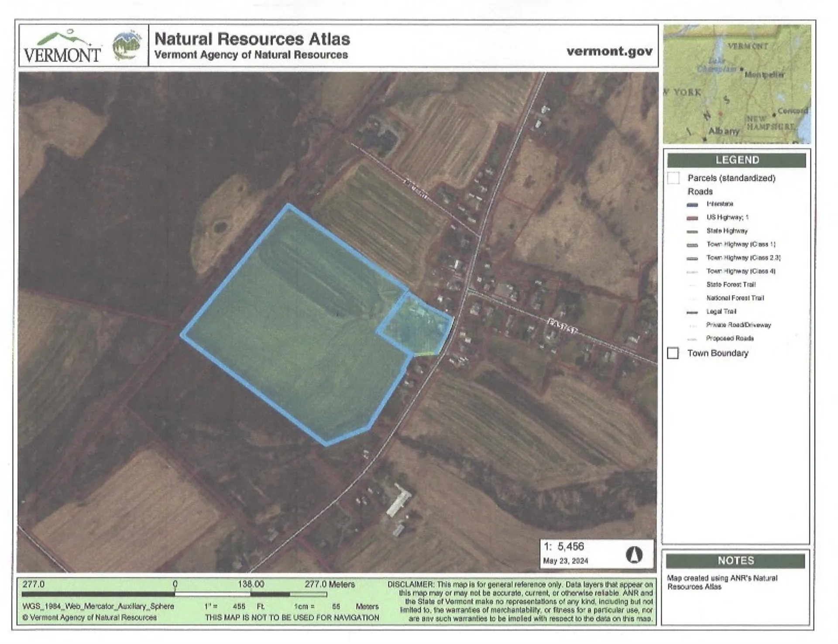Viewport: 838px width, 644px height.
Task: Click the Legal Trail line symbol
Action: 692,312
